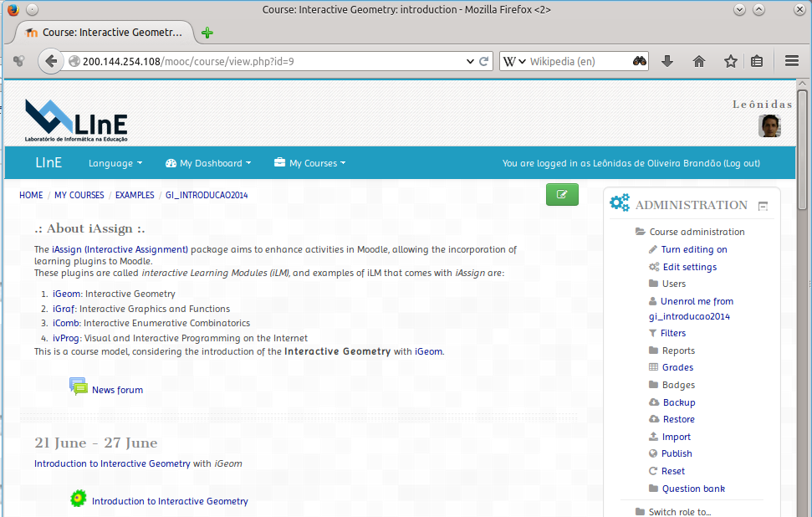Open the Grades link
812x517 pixels.
click(677, 367)
